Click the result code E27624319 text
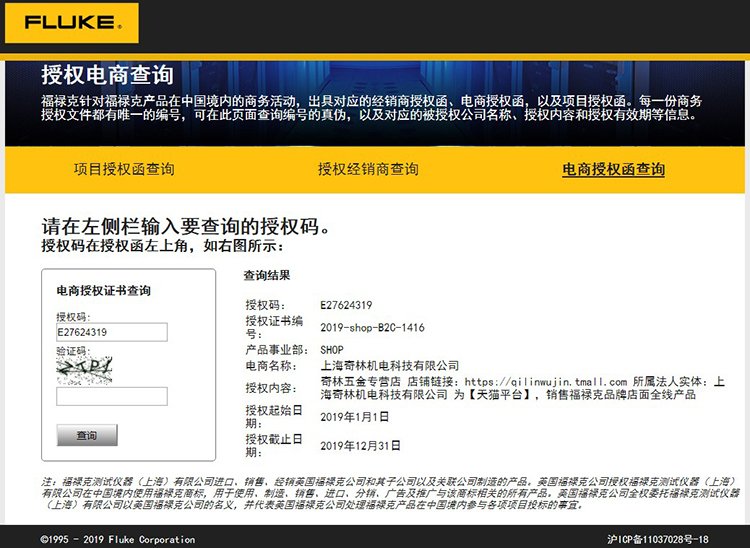 pyautogui.click(x=346, y=305)
